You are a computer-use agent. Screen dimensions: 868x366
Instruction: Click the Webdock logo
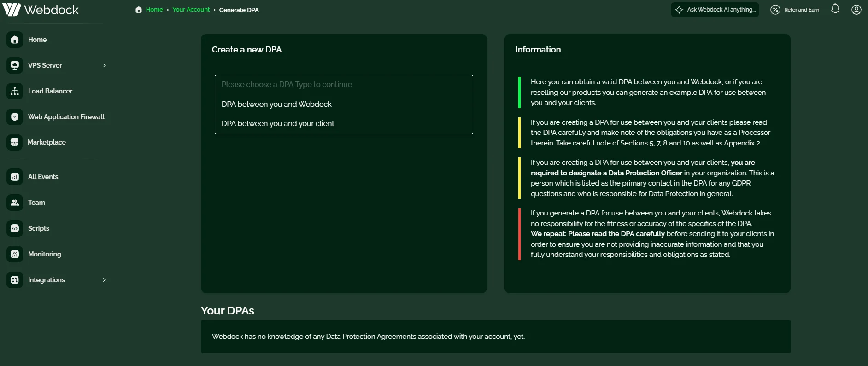(41, 10)
